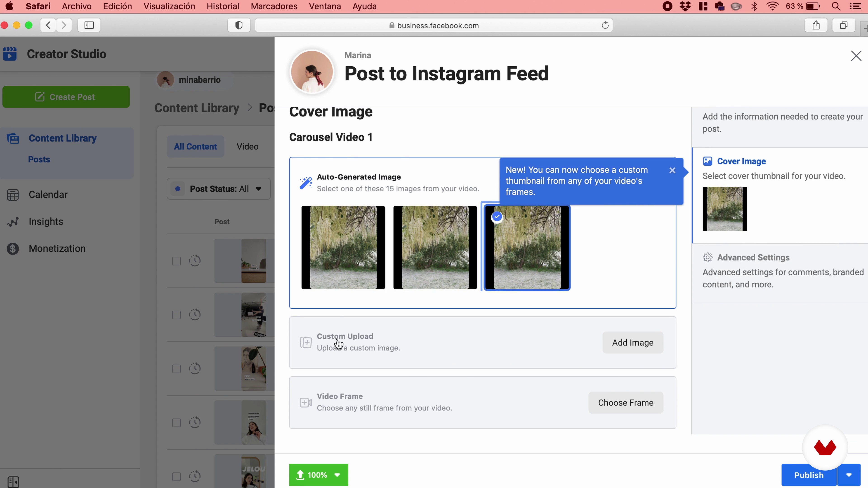868x488 pixels.
Task: Dismiss the custom thumbnail tooltip
Action: pyautogui.click(x=672, y=170)
